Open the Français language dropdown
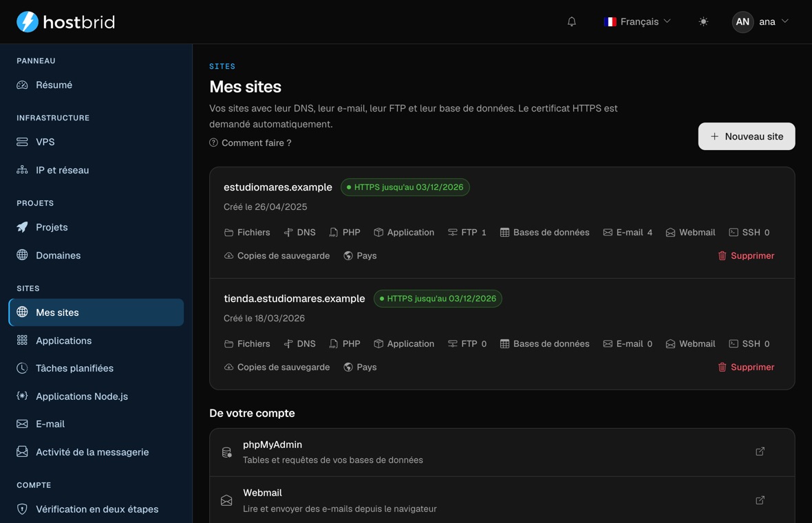The image size is (812, 523). coord(637,22)
